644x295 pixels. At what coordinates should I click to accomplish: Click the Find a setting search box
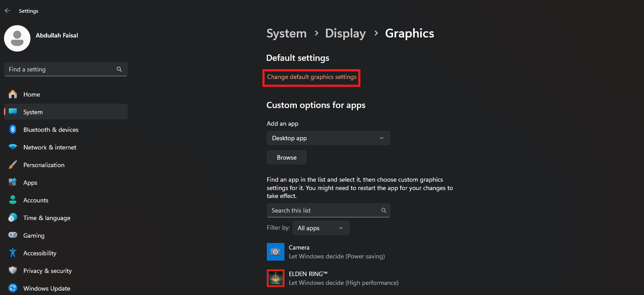(x=61, y=69)
